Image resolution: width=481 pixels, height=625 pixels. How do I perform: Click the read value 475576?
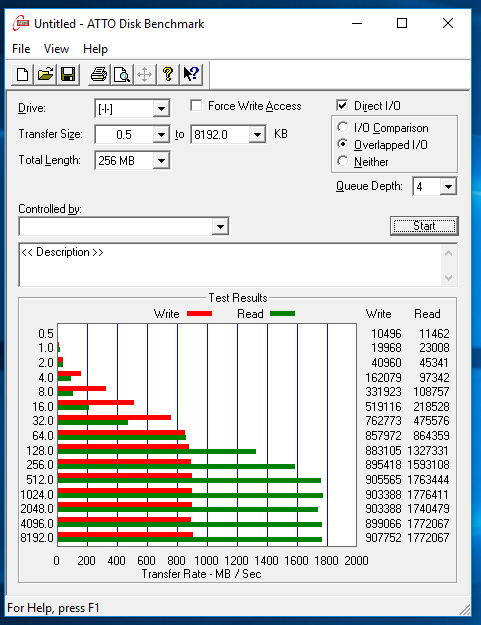point(431,421)
